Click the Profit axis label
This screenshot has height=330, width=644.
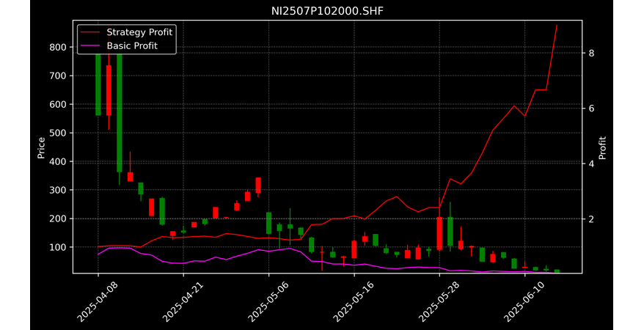602,147
